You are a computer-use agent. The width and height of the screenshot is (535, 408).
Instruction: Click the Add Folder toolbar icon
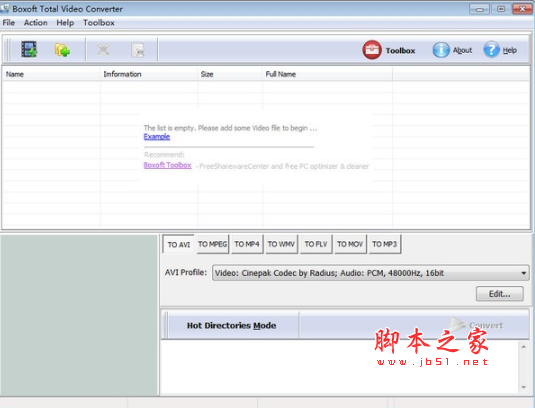coord(62,50)
